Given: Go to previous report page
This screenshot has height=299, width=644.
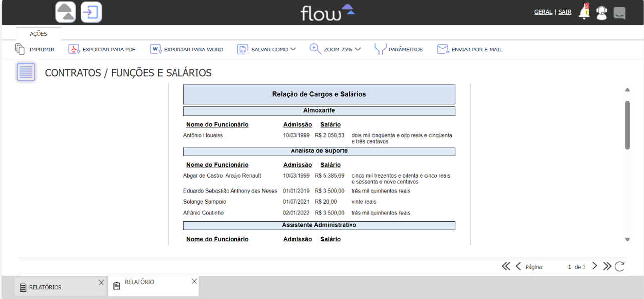Looking at the screenshot, I should point(518,266).
